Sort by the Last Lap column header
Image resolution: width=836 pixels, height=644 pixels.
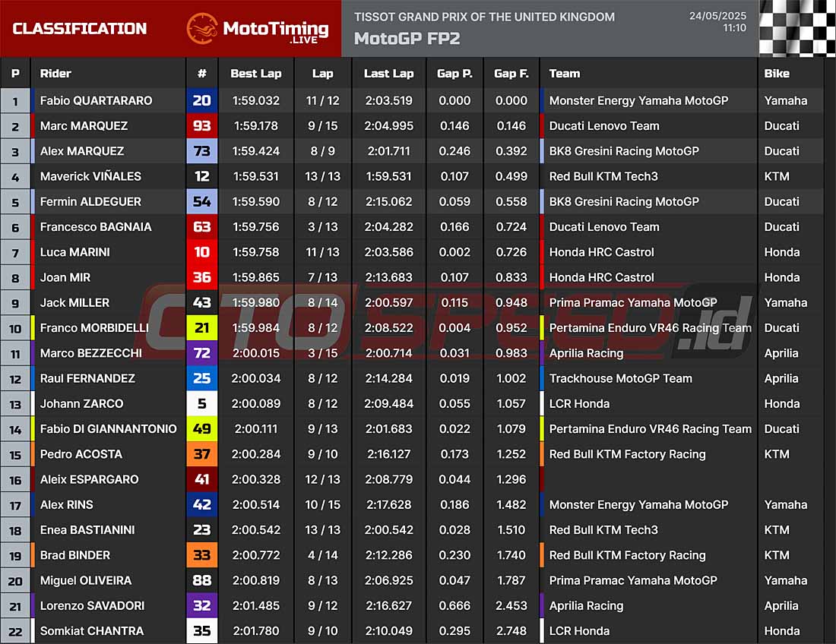[x=388, y=74]
